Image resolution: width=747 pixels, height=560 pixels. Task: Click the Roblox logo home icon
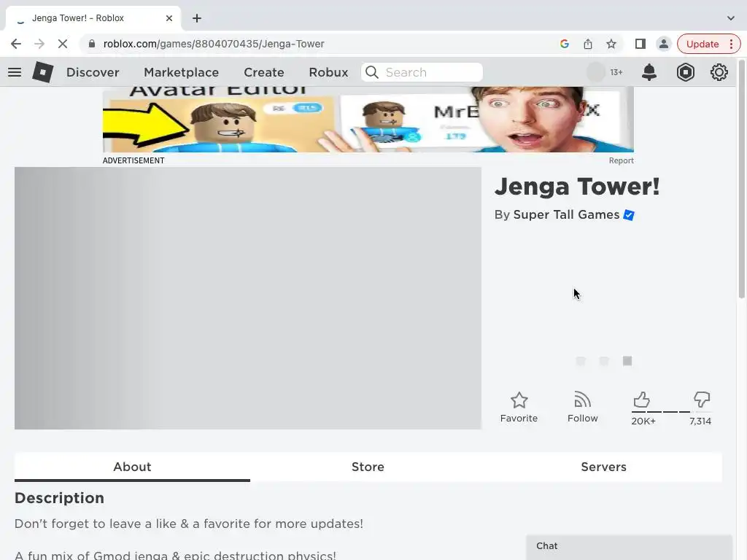tap(42, 72)
